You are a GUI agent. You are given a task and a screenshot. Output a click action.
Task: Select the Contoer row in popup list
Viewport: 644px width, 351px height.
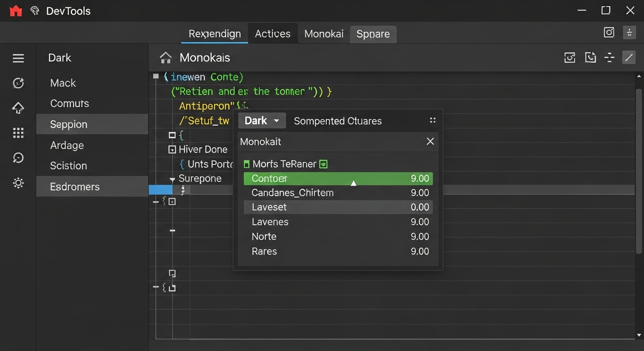338,178
